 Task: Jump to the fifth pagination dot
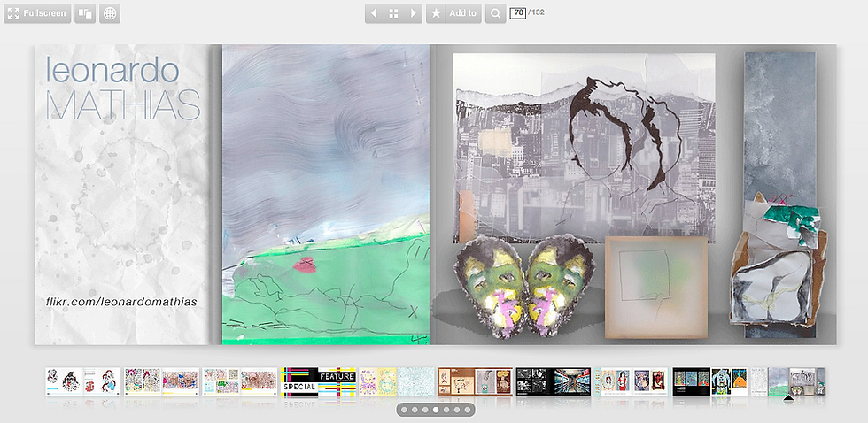[x=446, y=410]
